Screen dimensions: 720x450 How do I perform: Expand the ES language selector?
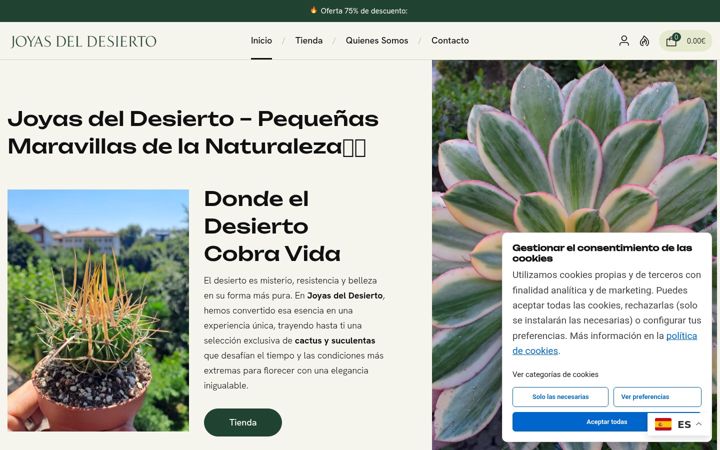tap(681, 424)
